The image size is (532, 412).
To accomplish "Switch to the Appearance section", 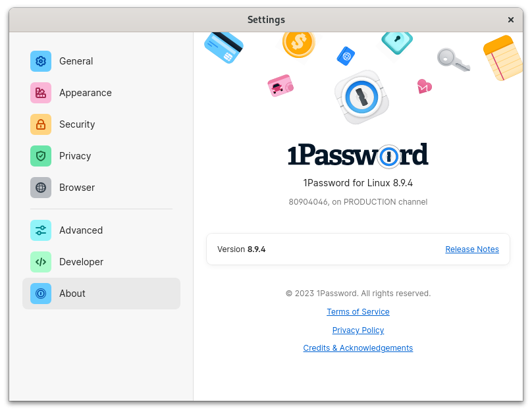I will (x=86, y=93).
